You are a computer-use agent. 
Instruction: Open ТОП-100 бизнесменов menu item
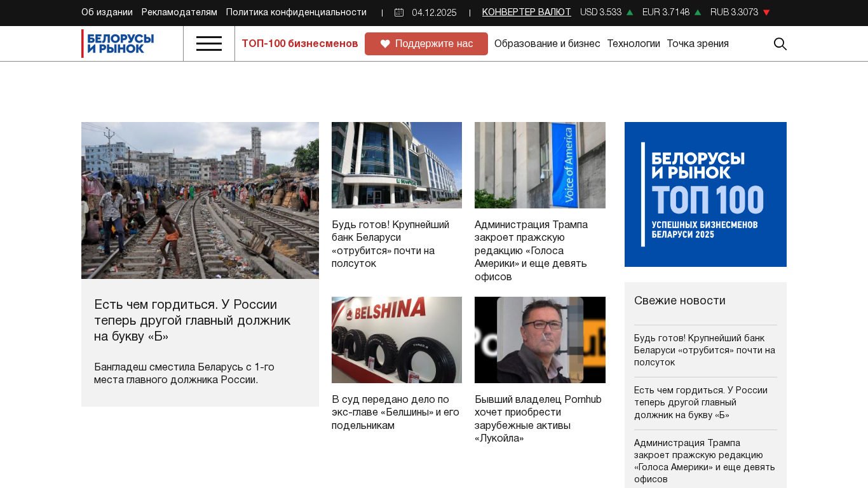point(300,44)
